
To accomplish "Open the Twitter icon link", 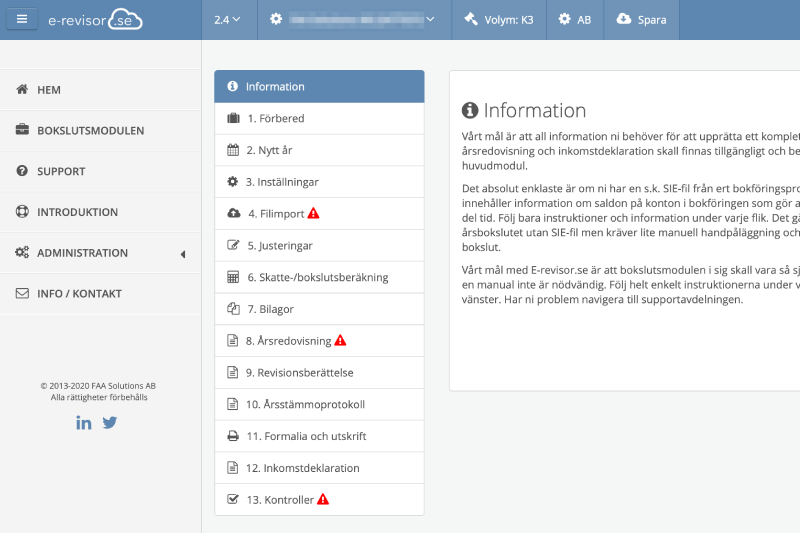I will pyautogui.click(x=110, y=422).
